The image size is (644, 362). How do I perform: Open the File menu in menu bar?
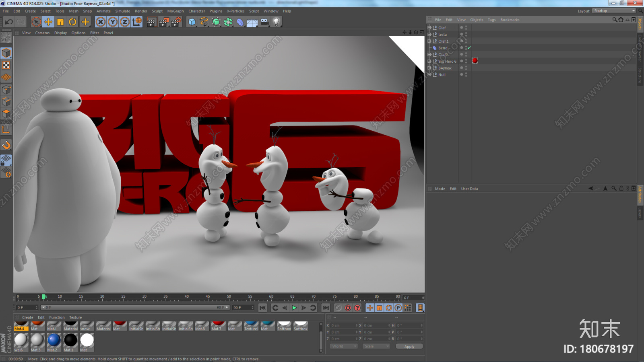coord(6,11)
